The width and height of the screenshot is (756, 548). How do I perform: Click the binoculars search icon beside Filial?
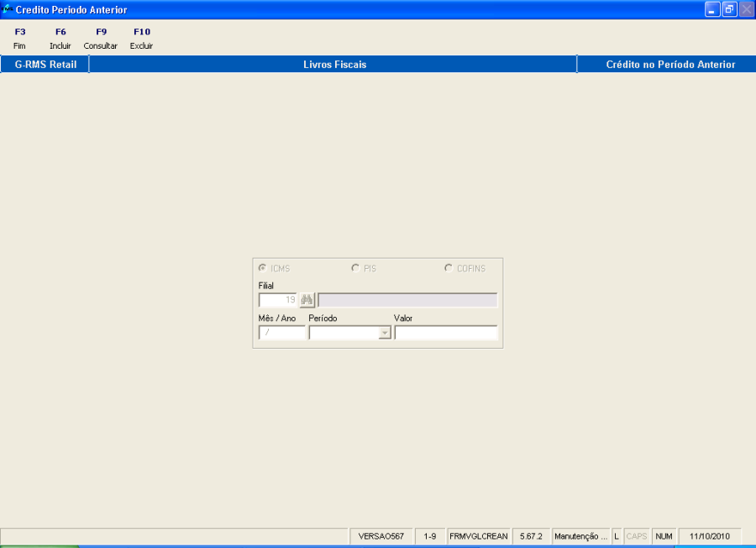click(x=307, y=300)
